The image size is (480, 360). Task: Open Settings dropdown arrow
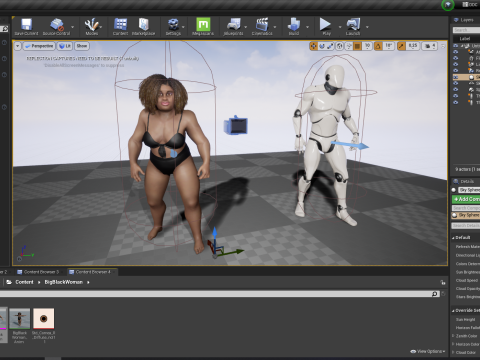pyautogui.click(x=183, y=27)
